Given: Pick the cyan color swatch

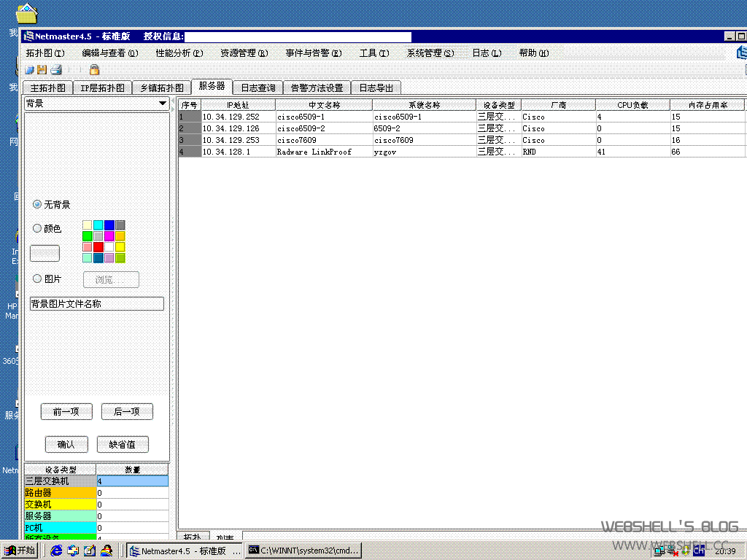Looking at the screenshot, I should point(98,225).
